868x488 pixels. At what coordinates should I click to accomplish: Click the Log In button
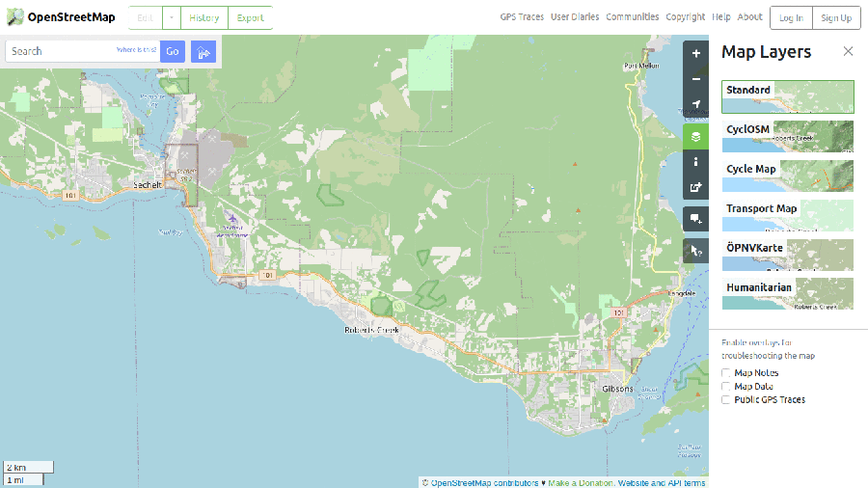point(791,17)
